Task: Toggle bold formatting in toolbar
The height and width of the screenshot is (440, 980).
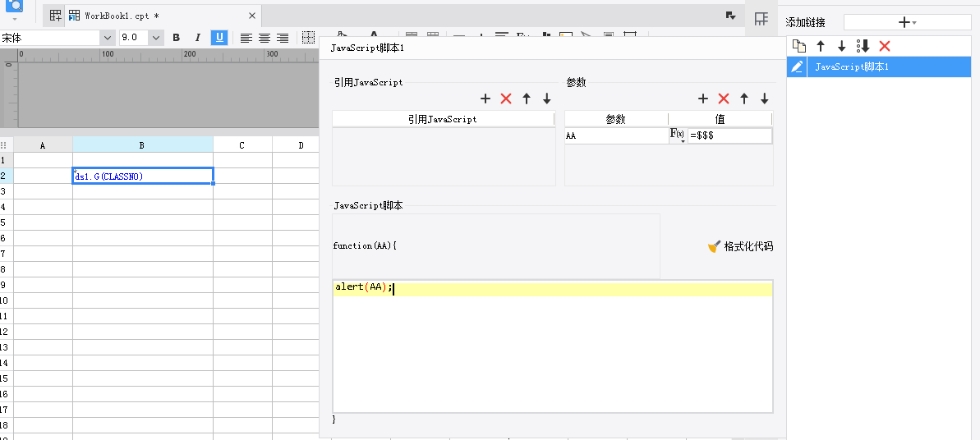Action: pyautogui.click(x=177, y=38)
